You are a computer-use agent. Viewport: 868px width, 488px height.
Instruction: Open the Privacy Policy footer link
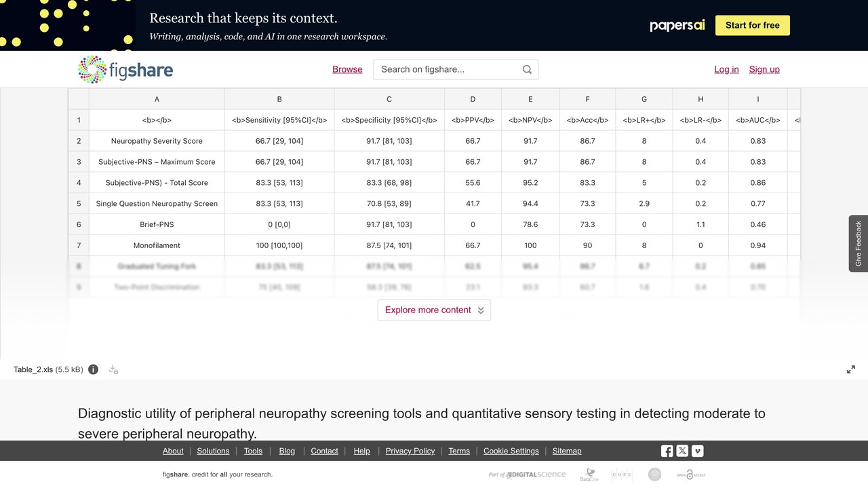click(x=410, y=451)
